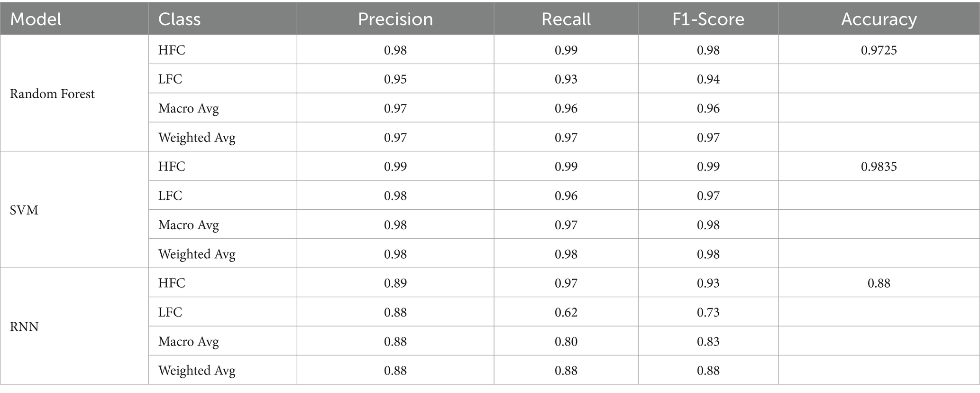Select the SVM model cell
Viewport: 980px width, 393px height.
24,210
